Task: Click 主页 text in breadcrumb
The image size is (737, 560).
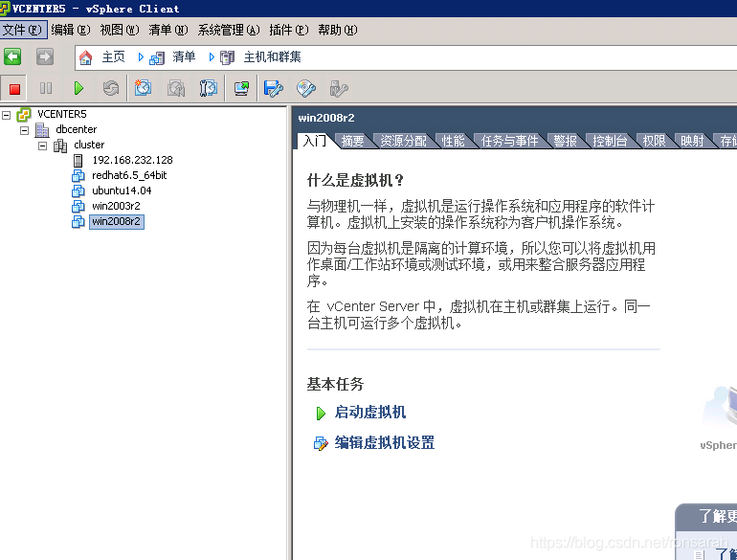Action: [113, 57]
